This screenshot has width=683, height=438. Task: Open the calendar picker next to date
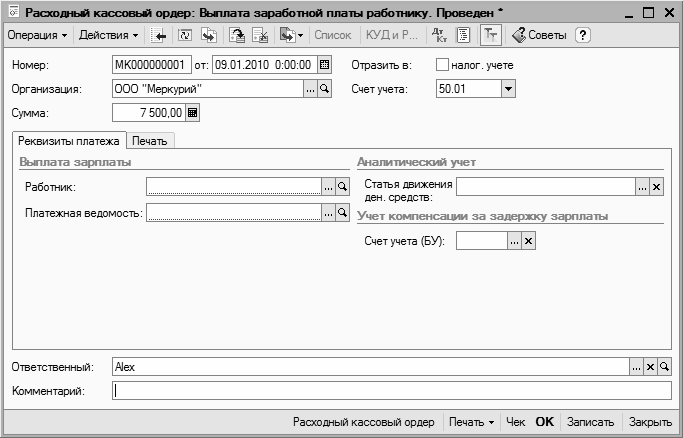click(324, 65)
